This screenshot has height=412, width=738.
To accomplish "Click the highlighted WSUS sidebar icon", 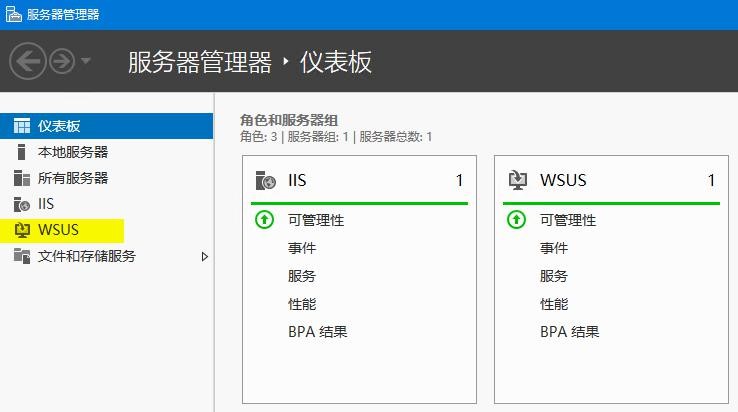I will (x=22, y=230).
